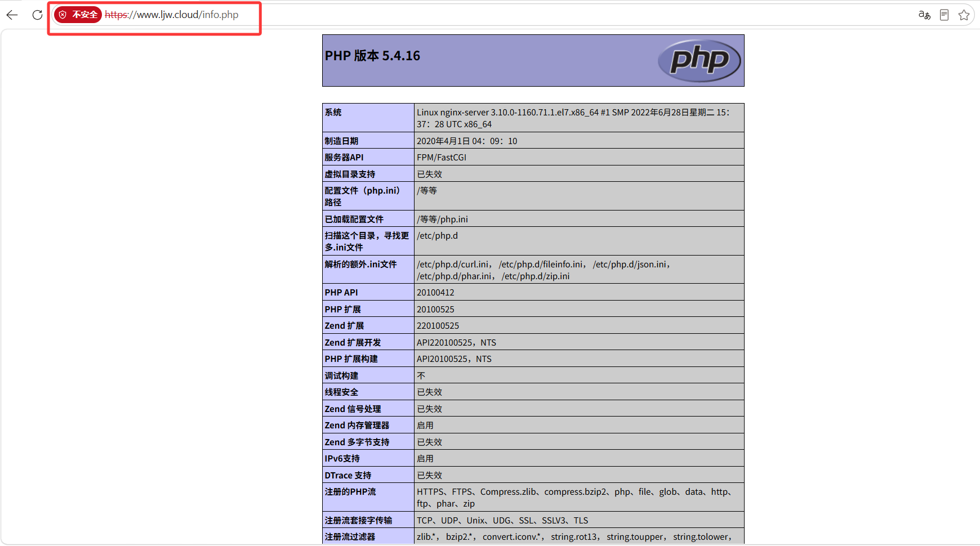
Task: Select the API220100525，NTS value
Action: pos(457,342)
